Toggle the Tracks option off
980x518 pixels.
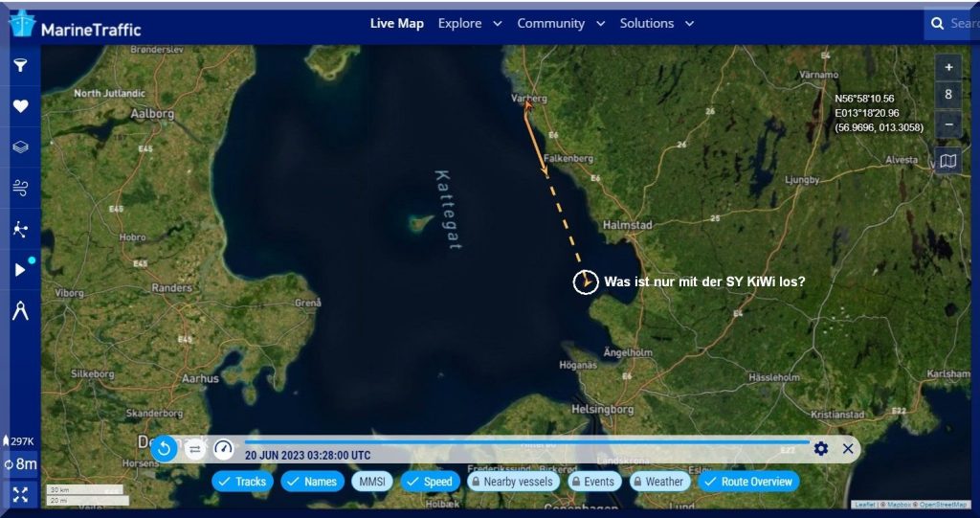242,482
